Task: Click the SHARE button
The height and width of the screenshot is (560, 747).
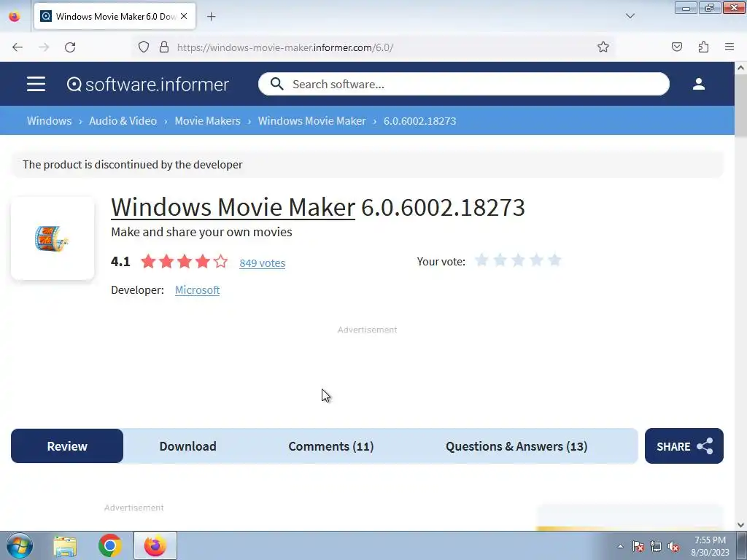Action: [x=684, y=446]
